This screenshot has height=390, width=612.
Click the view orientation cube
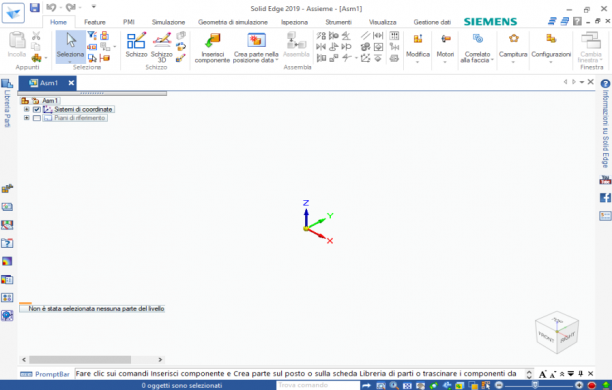click(557, 332)
